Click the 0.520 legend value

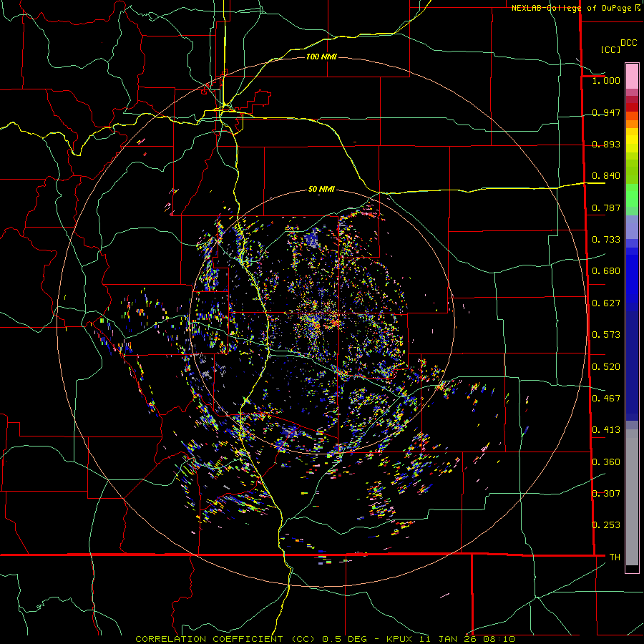[606, 367]
